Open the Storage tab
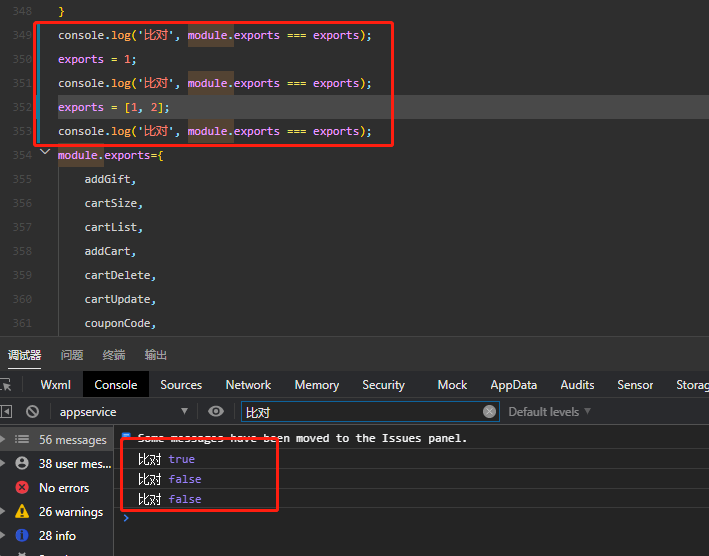 click(692, 385)
